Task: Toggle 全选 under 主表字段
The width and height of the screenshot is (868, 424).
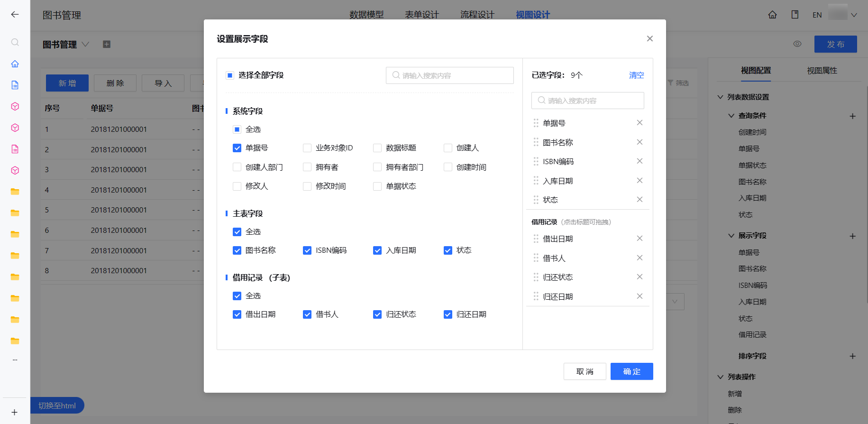Action: click(237, 231)
